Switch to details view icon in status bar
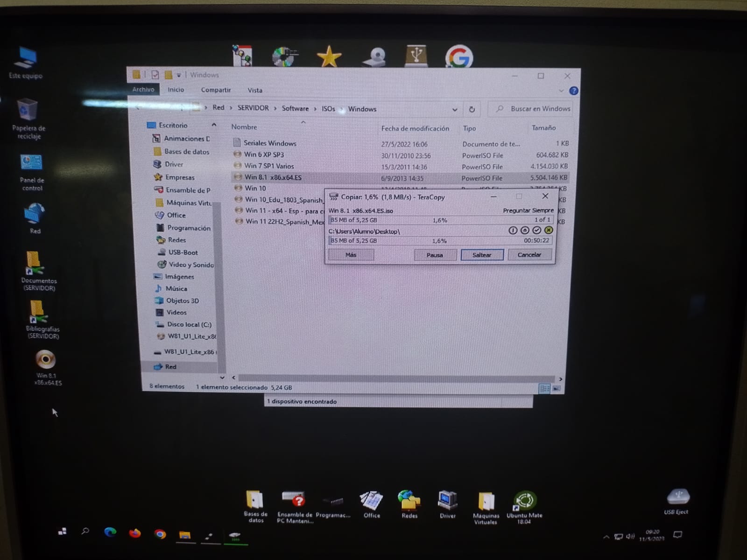This screenshot has width=747, height=560. [x=544, y=388]
